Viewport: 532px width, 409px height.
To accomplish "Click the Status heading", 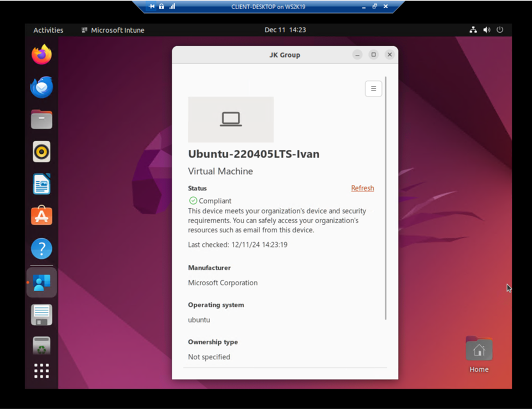I will pos(198,188).
